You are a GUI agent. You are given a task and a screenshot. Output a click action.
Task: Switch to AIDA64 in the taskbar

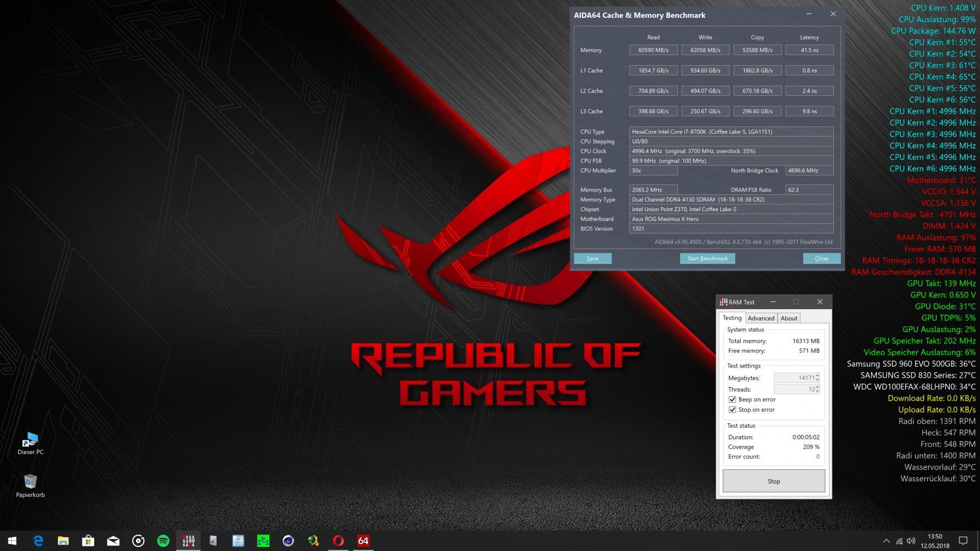[363, 540]
